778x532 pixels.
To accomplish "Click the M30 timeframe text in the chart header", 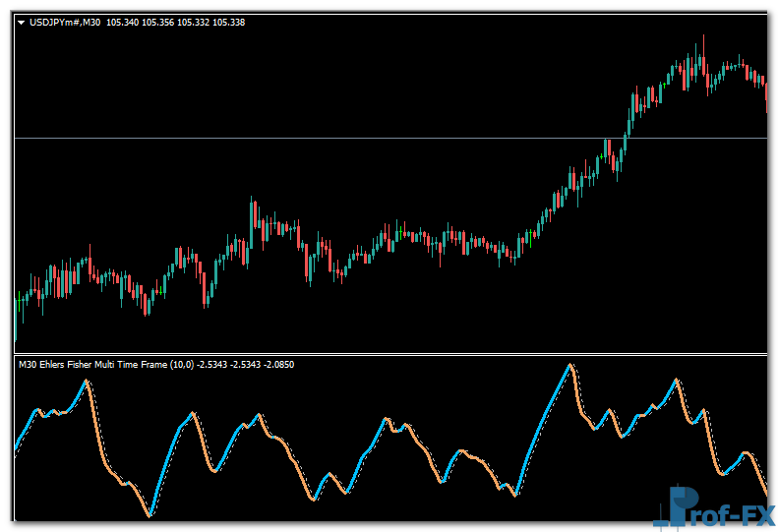I will [90, 22].
